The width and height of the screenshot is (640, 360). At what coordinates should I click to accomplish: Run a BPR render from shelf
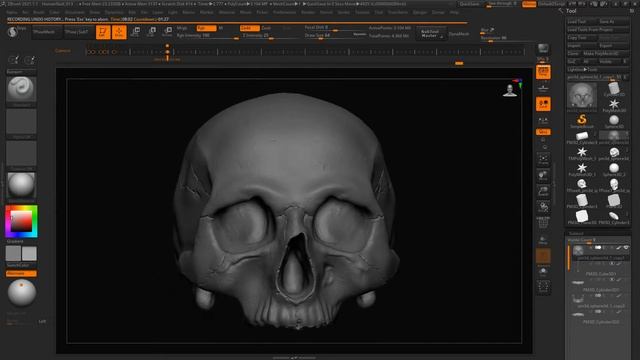pos(543,49)
